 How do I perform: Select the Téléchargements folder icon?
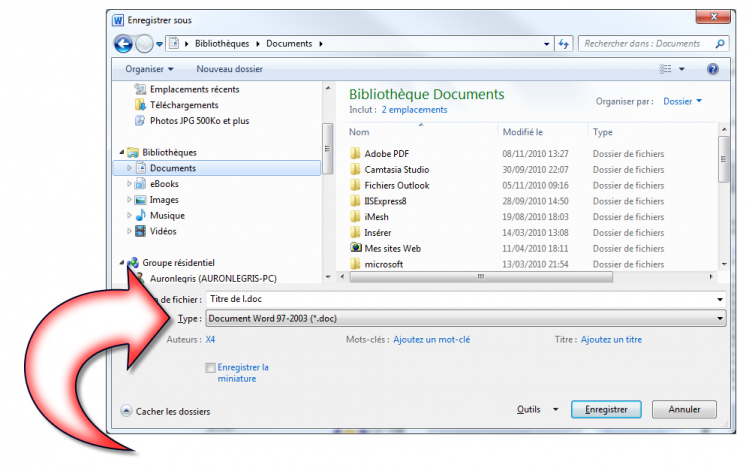coord(140,105)
